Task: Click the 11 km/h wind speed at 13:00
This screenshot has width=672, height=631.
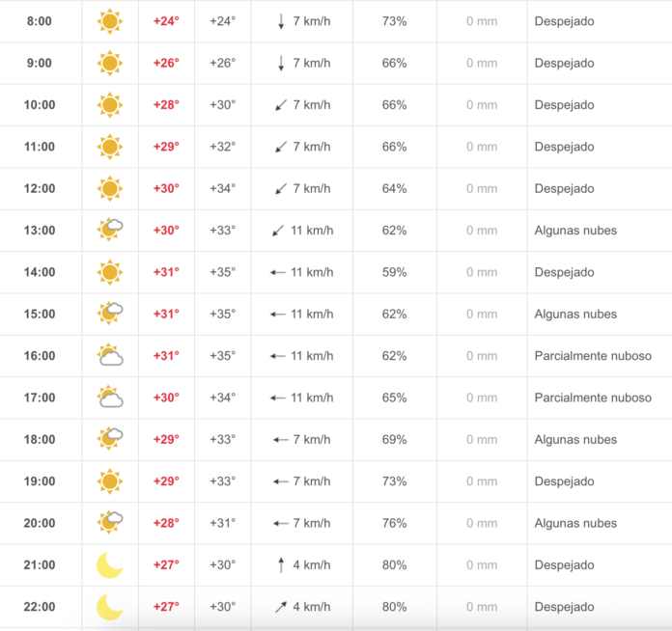Action: pos(312,231)
